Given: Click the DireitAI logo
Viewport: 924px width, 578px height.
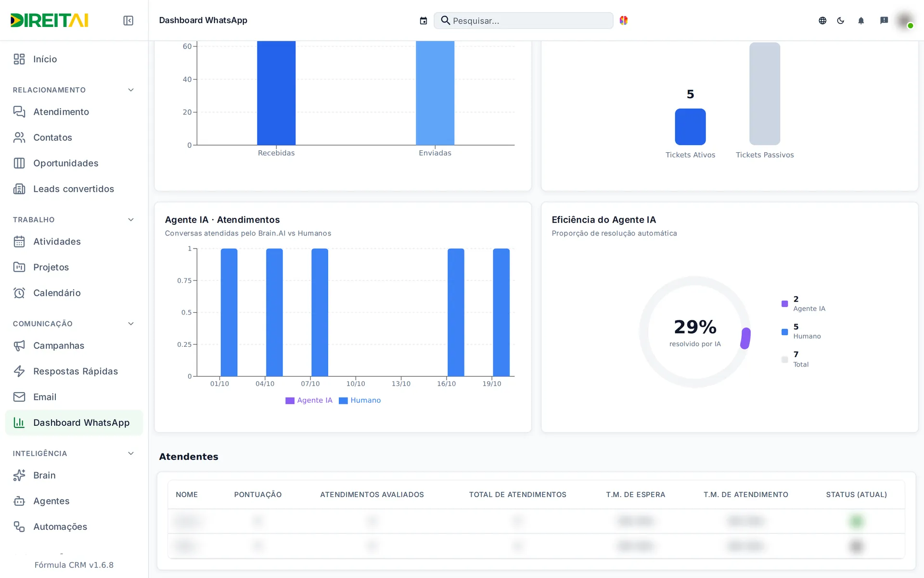Looking at the screenshot, I should click(x=50, y=20).
